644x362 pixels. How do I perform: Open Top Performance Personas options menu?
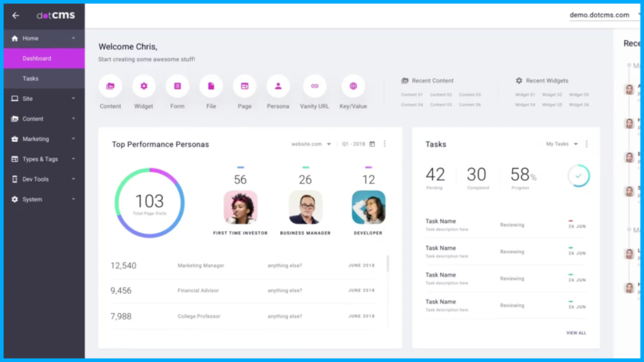[385, 144]
